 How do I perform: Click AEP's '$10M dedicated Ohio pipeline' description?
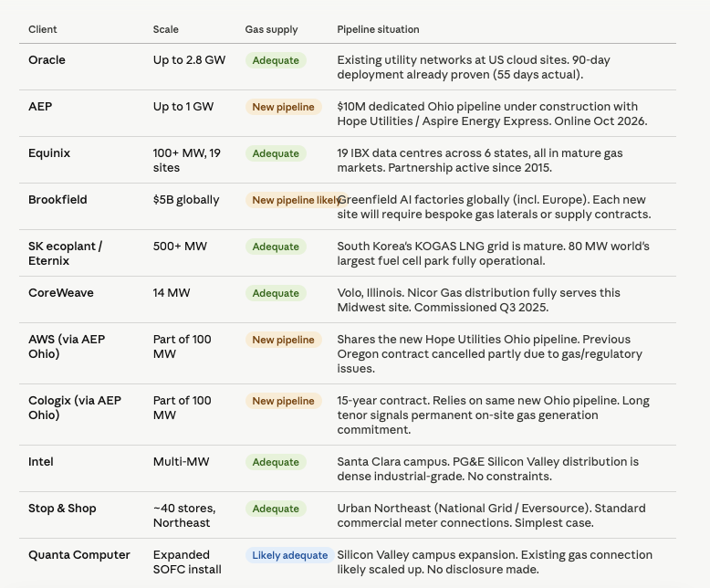[492, 114]
